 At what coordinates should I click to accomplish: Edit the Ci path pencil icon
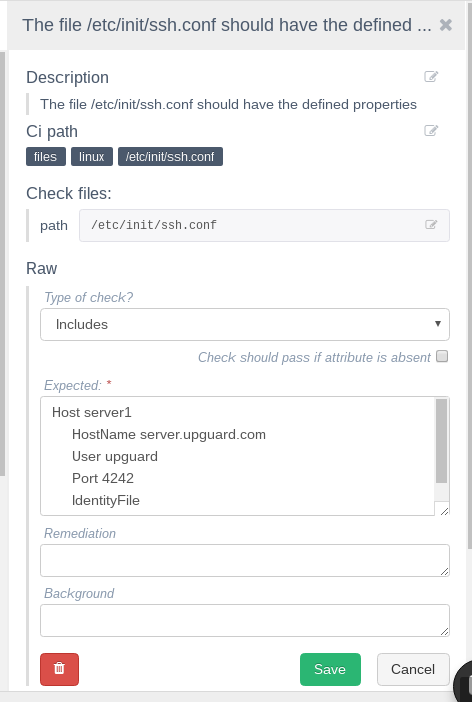coord(431,130)
